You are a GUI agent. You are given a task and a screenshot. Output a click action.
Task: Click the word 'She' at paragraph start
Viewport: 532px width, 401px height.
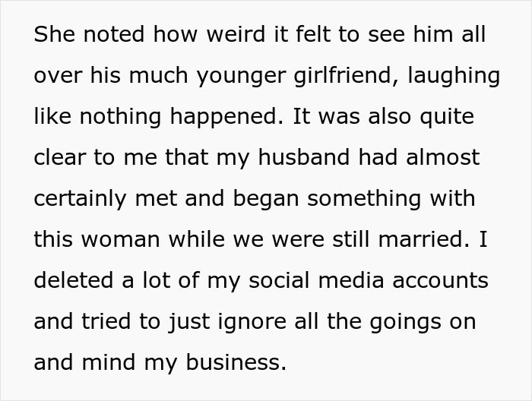pos(52,35)
